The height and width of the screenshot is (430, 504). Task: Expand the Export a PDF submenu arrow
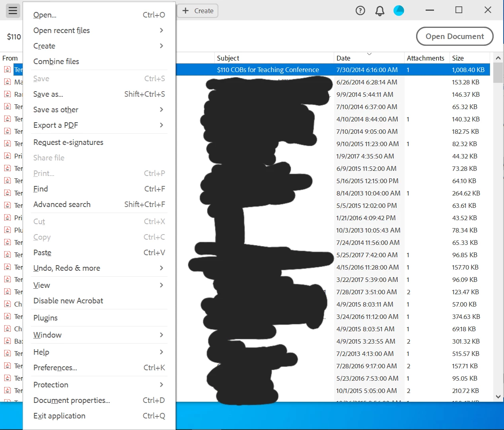point(161,125)
